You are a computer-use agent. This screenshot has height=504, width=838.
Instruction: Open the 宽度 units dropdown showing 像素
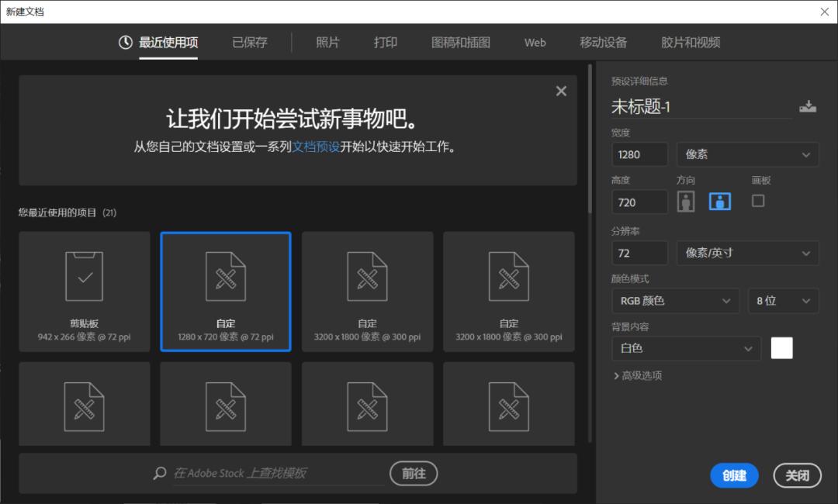point(747,154)
